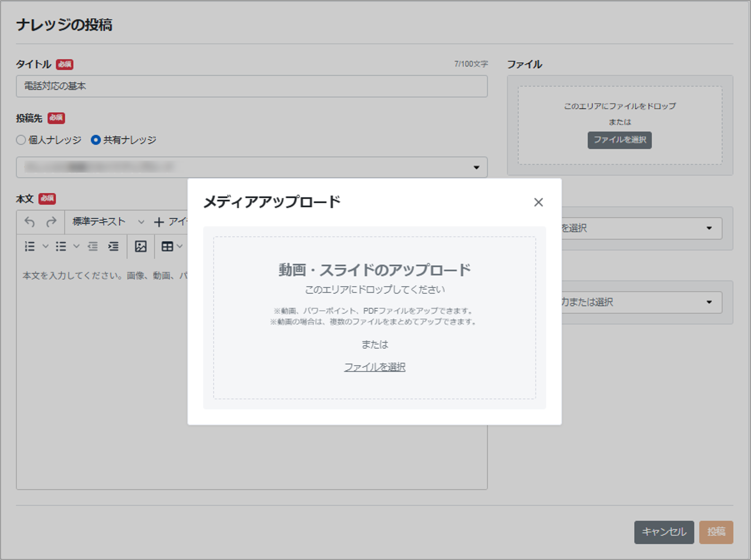Select the 共有ナレッジ radio button
This screenshot has width=751, height=560.
[x=96, y=140]
